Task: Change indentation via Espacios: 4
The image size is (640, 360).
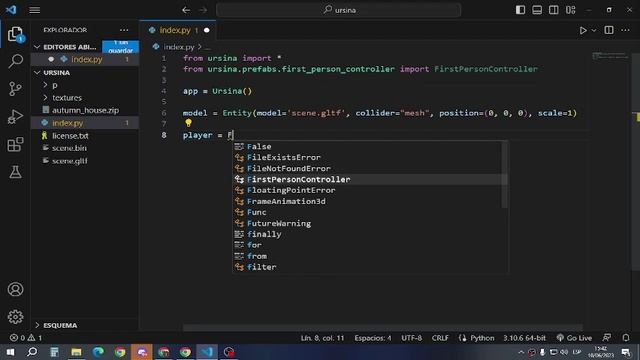Action: pyautogui.click(x=372, y=338)
